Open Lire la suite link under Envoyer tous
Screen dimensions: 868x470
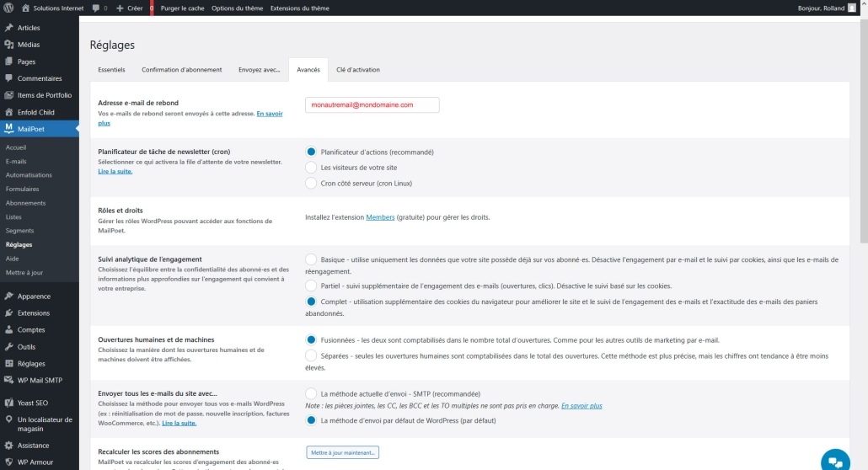coord(179,423)
